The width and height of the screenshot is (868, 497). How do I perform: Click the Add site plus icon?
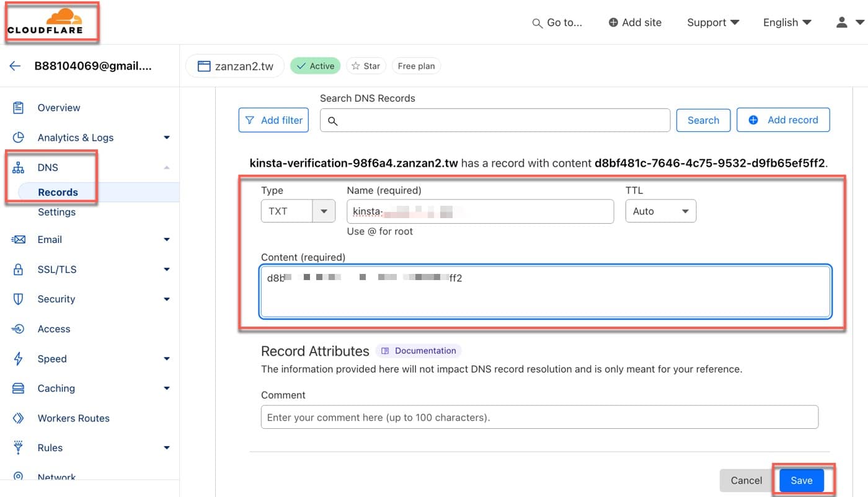613,22
